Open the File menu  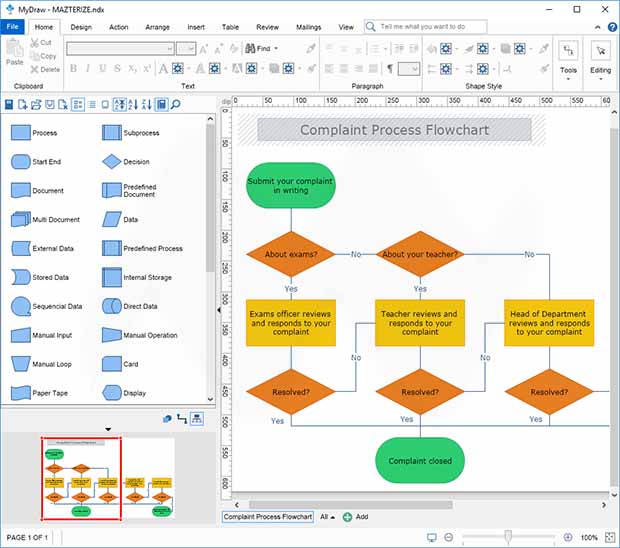[13, 26]
